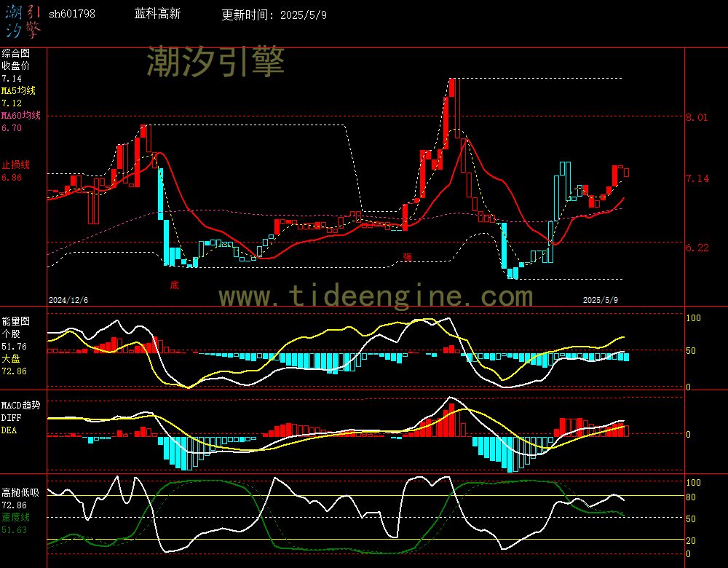This screenshot has width=728, height=568.
Task: Click the 速度线 value 51.63
Action: (14, 530)
